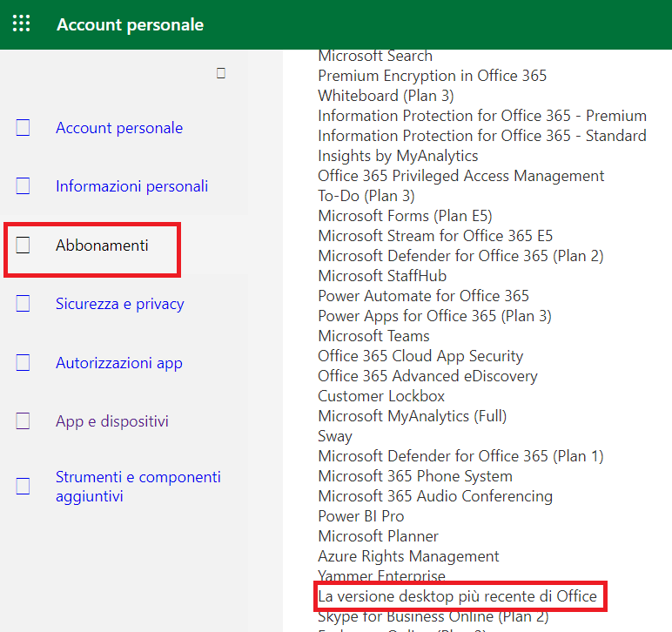Click the icon beside Account personale link
This screenshot has height=632, width=672.
[x=23, y=128]
